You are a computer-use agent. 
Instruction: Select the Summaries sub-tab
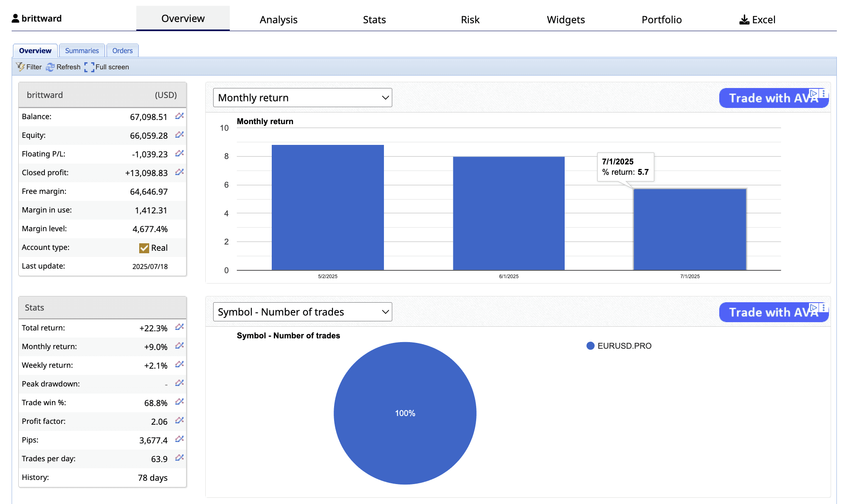pos(82,51)
